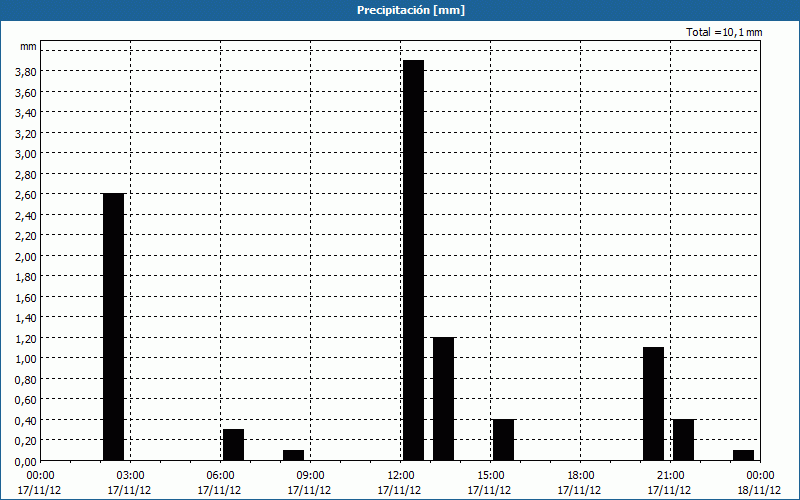Click the 1,20 mm bar
The height and width of the screenshot is (500, 800).
coord(443,399)
